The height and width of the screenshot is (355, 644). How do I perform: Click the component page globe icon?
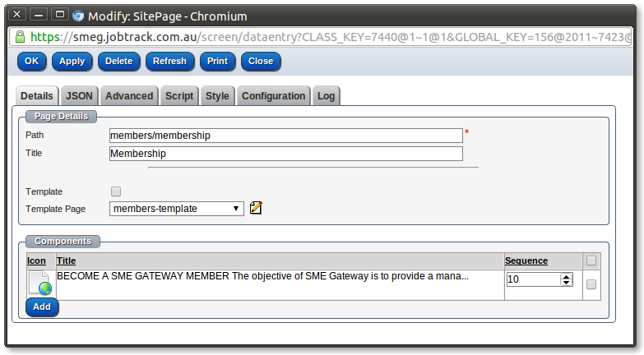tap(40, 283)
